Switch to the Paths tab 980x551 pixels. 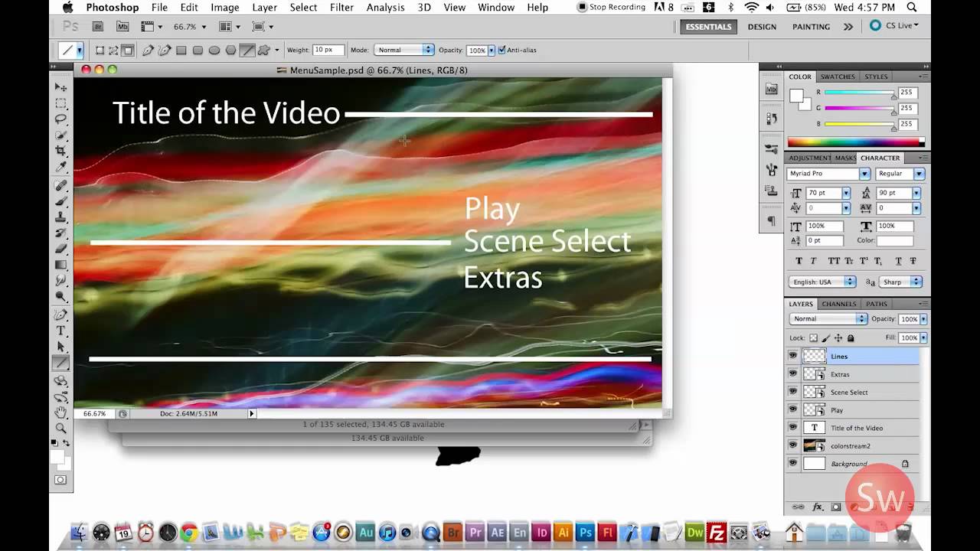coord(877,304)
